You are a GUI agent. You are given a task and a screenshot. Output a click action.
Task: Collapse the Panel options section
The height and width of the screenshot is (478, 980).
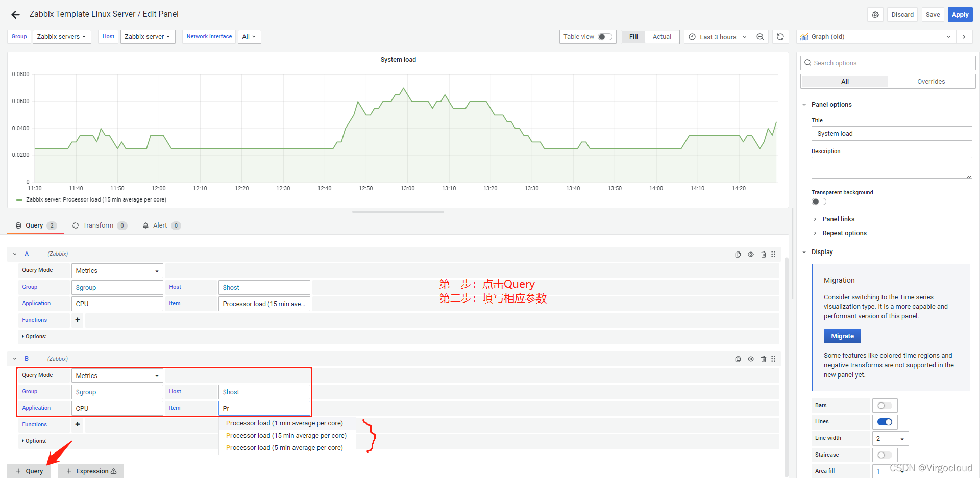pyautogui.click(x=804, y=105)
